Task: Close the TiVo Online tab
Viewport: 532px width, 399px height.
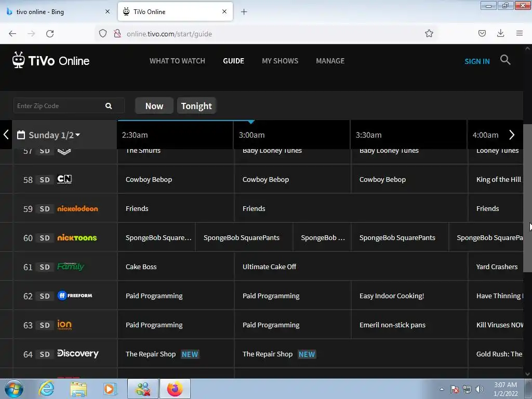Action: pos(224,11)
